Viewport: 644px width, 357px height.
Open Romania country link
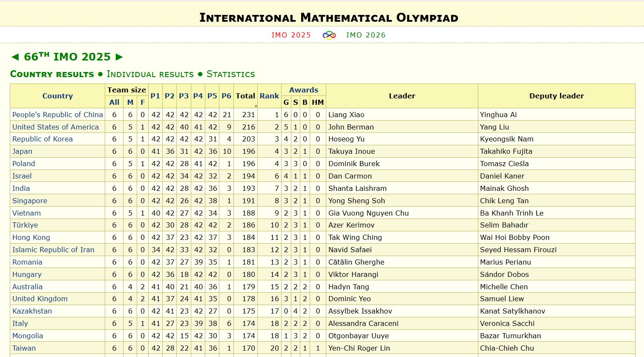[x=27, y=262]
